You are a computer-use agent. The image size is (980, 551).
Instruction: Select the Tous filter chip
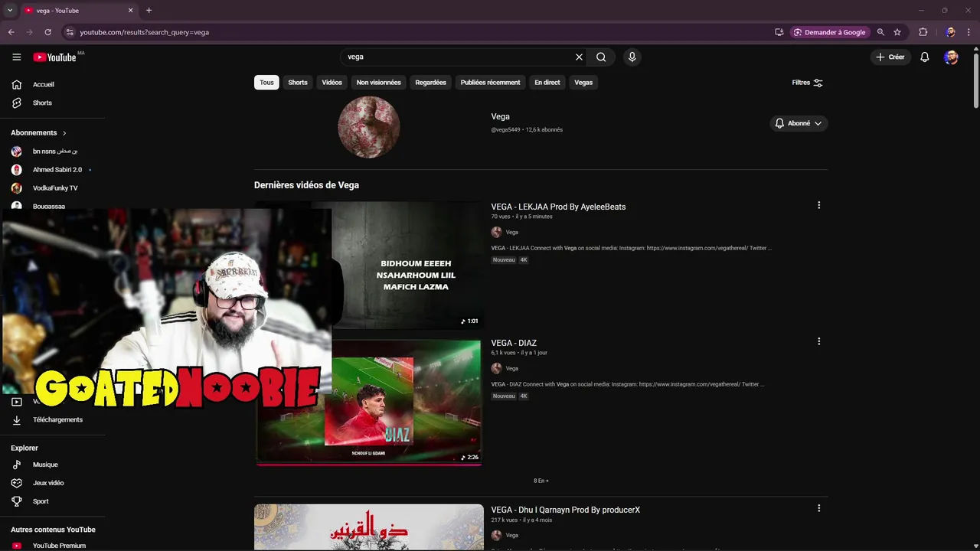click(266, 83)
